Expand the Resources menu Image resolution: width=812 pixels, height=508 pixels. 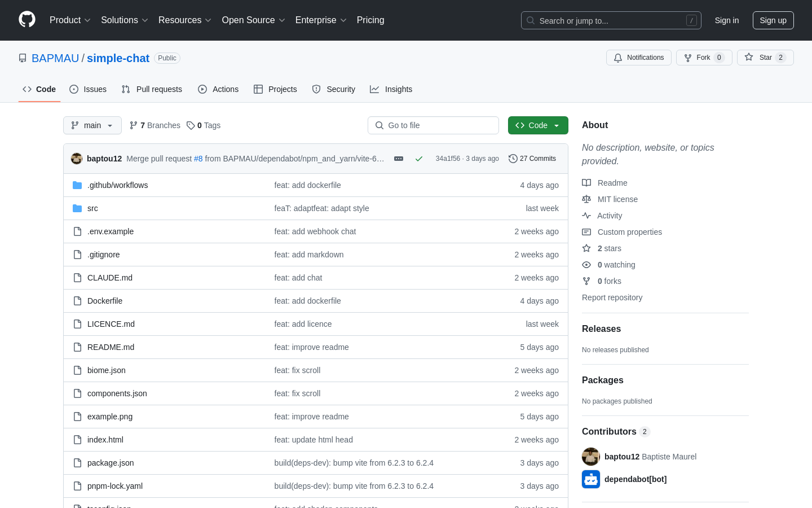click(185, 20)
